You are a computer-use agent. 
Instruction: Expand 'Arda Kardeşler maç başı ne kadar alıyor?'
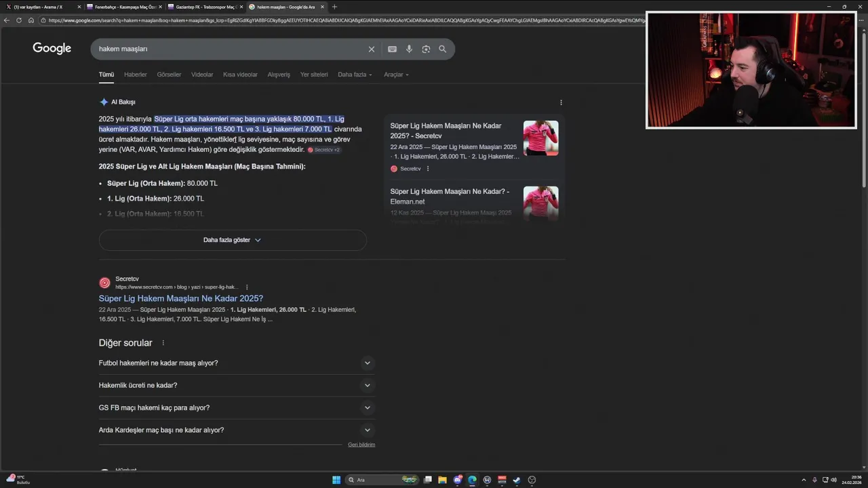click(237, 430)
